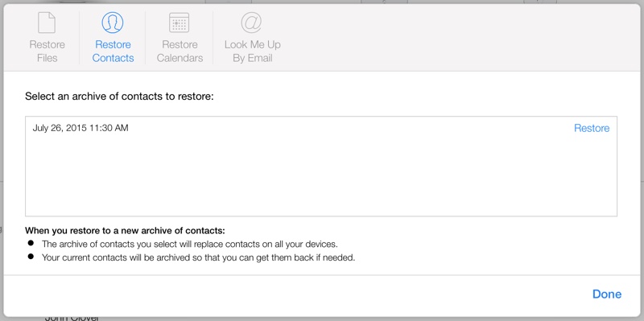Click Done to close the dialog

coord(607,294)
